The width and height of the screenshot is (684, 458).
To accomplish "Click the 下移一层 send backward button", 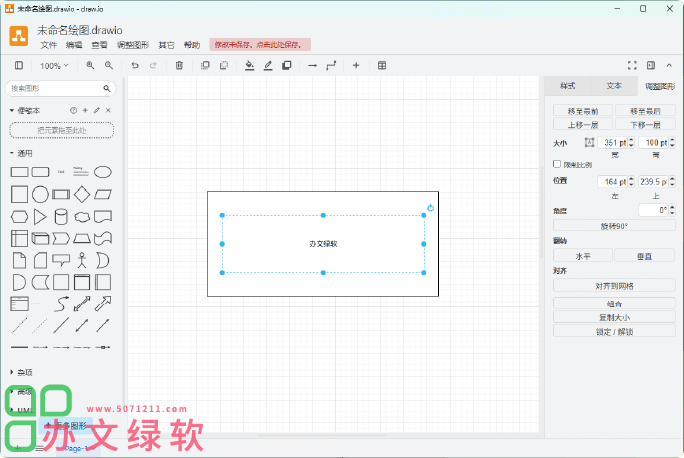I will pyautogui.click(x=645, y=125).
